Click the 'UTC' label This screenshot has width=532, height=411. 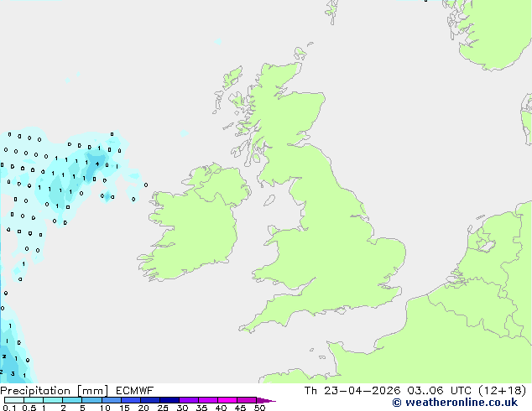pyautogui.click(x=461, y=391)
